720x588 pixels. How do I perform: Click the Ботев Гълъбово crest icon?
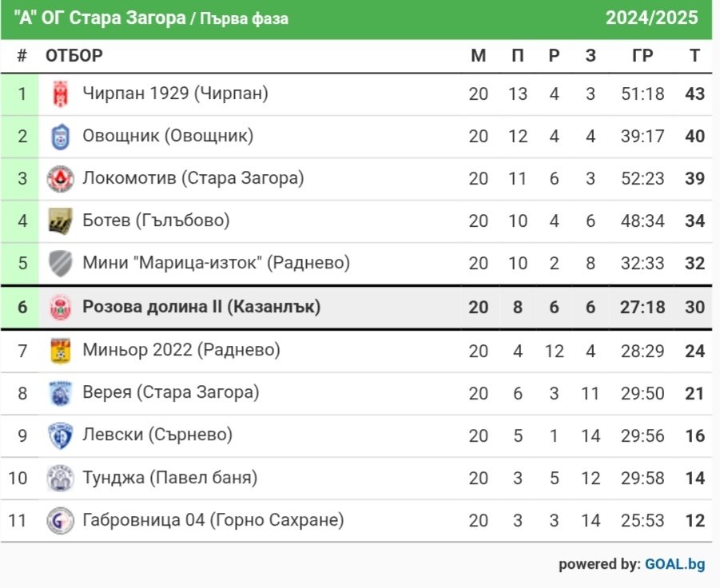click(x=60, y=221)
